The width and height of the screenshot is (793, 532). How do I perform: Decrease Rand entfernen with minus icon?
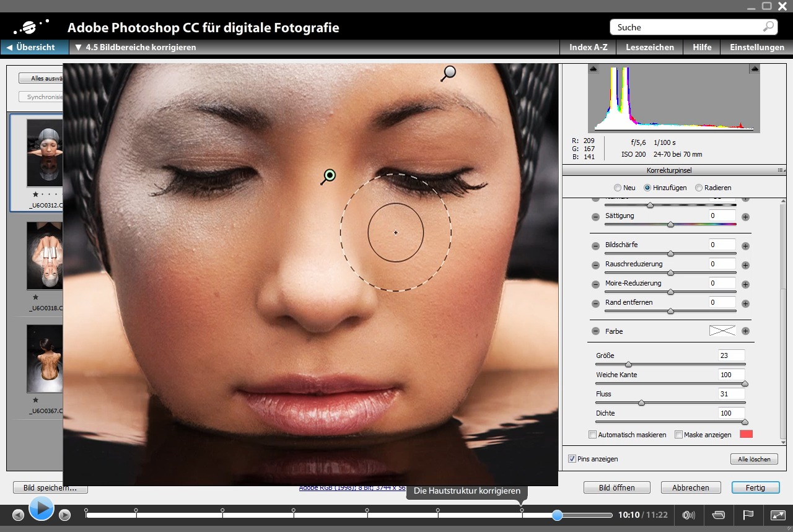point(595,303)
